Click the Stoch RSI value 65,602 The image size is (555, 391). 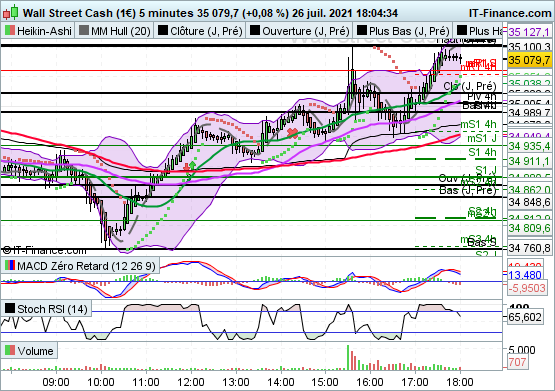(525, 317)
